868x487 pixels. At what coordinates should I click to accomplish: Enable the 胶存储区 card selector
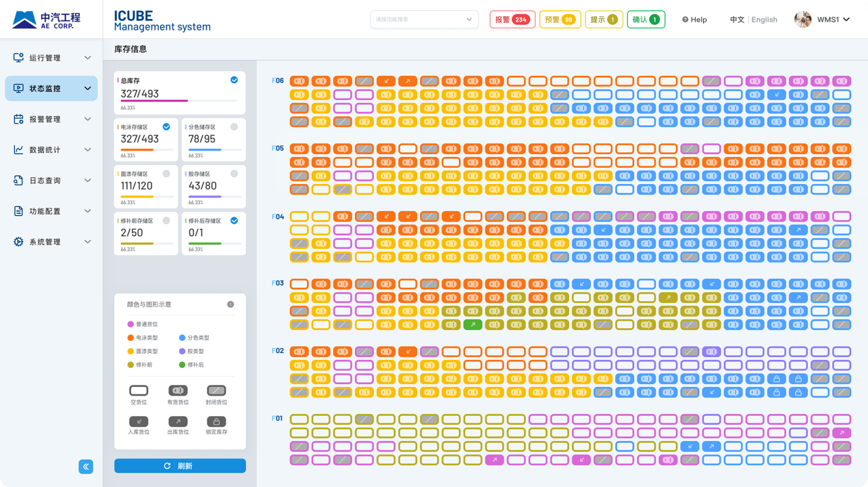234,174
